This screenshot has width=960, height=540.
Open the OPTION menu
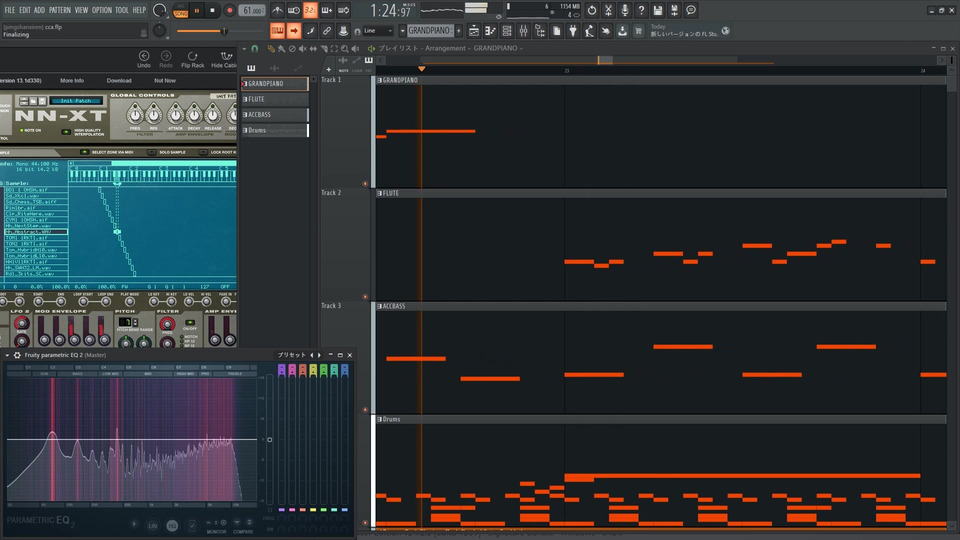[102, 10]
